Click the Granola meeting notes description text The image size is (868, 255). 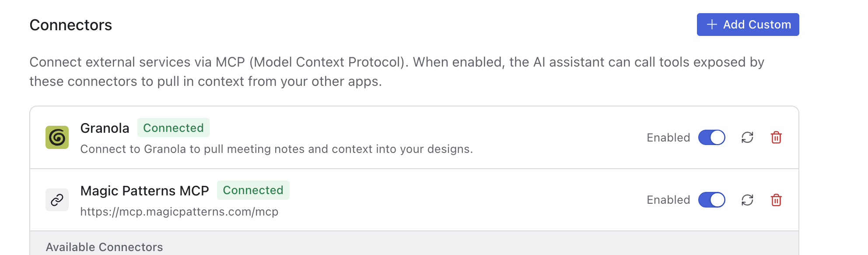(276, 149)
